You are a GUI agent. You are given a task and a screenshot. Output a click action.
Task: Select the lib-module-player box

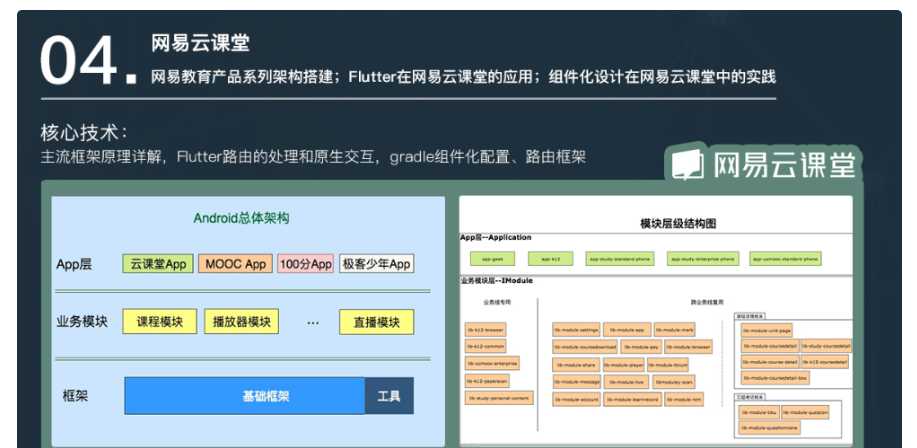pyautogui.click(x=624, y=365)
